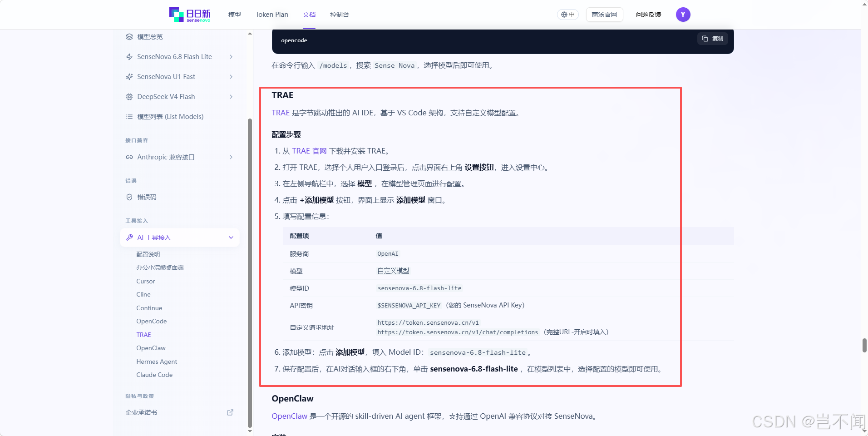This screenshot has height=436, width=868.
Task: Select Hermes Agent in sidebar list
Action: click(x=157, y=362)
